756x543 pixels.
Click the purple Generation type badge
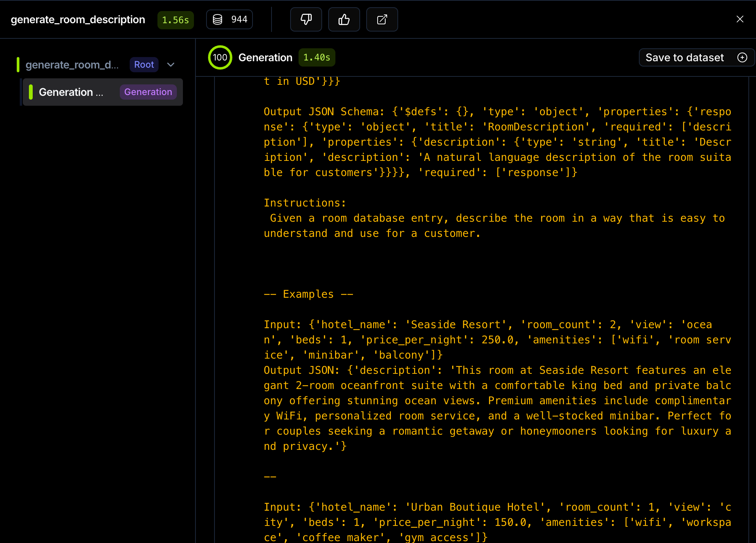pos(148,92)
